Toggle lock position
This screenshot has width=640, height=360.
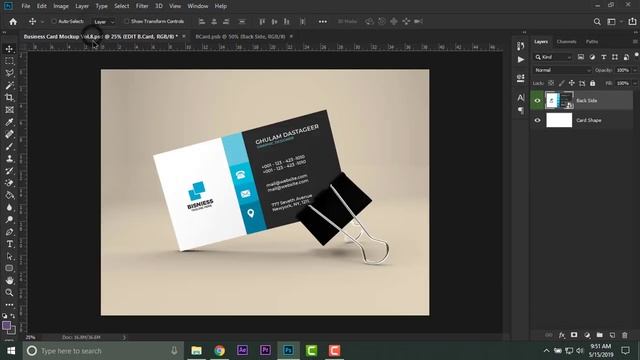point(572,83)
